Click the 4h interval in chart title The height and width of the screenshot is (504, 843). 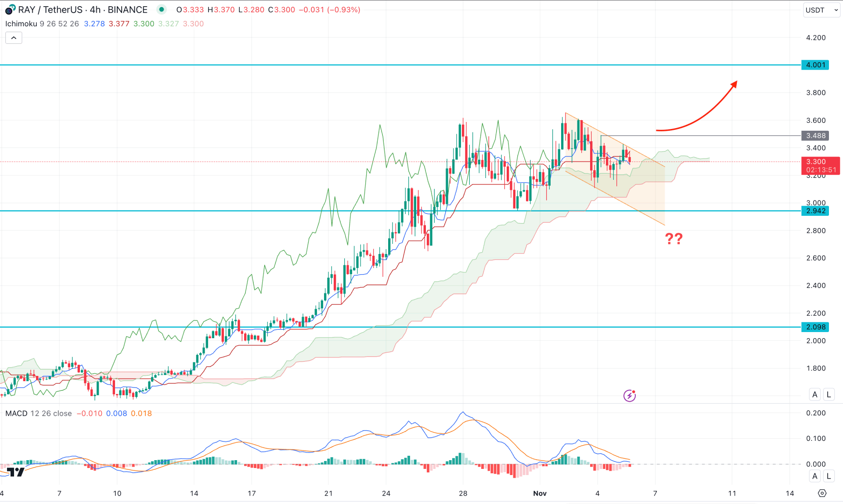[95, 10]
